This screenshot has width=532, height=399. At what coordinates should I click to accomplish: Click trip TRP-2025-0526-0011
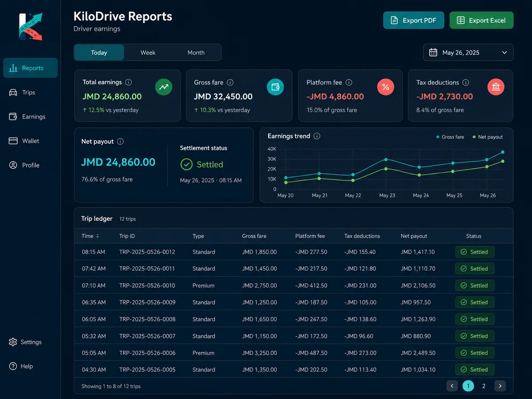click(147, 269)
